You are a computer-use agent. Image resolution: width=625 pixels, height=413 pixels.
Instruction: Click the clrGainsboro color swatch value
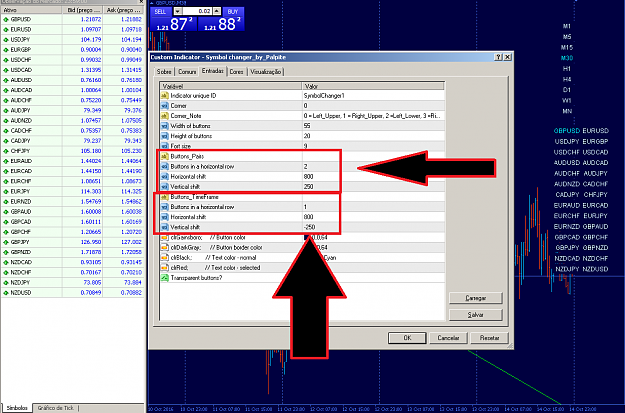[307, 238]
